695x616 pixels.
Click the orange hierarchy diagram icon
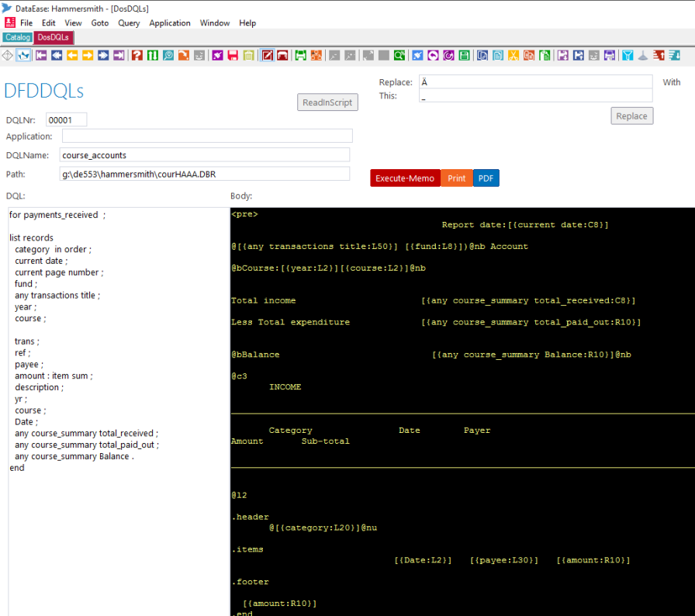[x=316, y=55]
